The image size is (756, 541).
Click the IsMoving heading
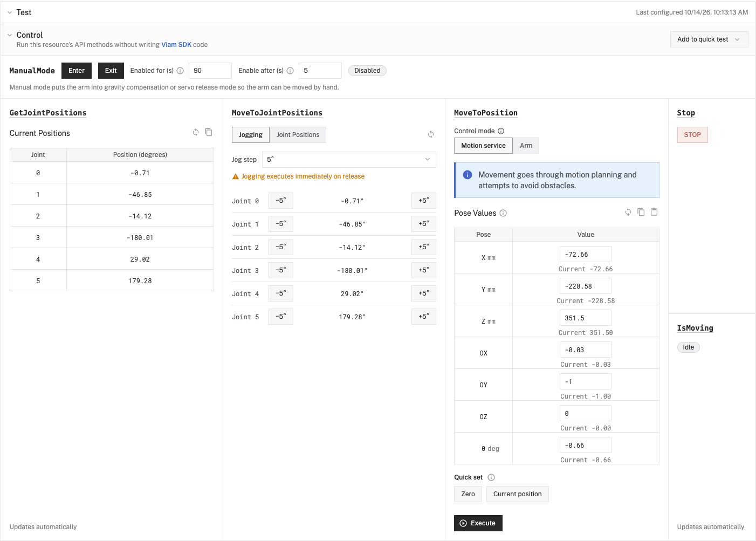(x=695, y=328)
